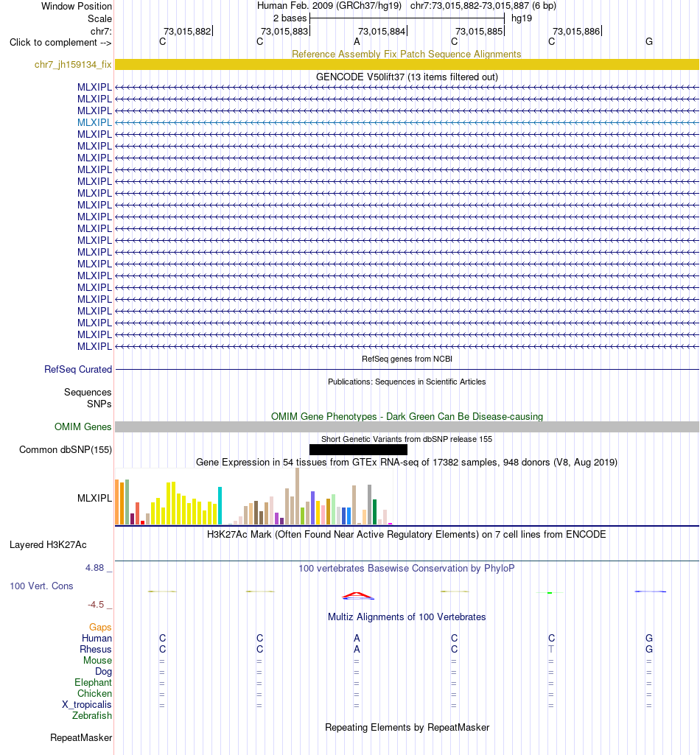Click the 'Reference Assembly Fix Patch Sequence Alignments' title

tap(407, 54)
